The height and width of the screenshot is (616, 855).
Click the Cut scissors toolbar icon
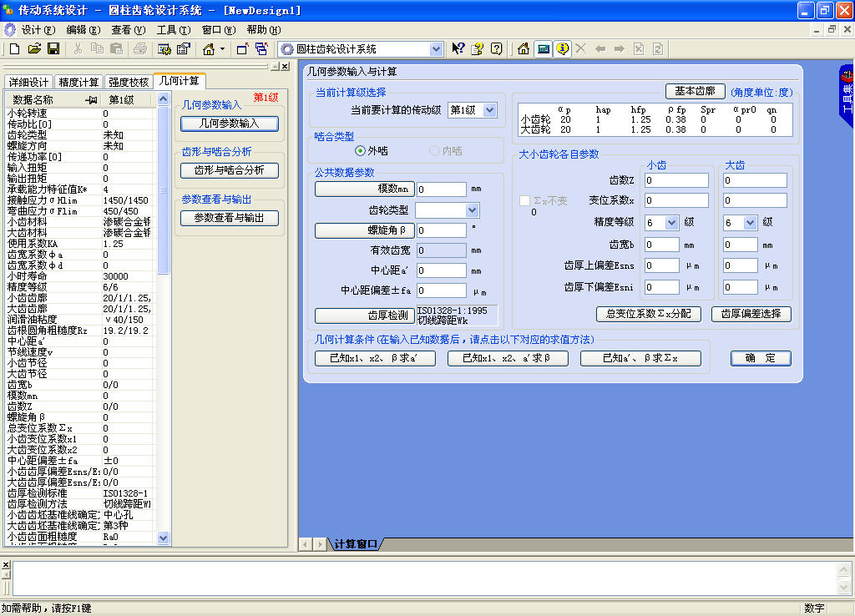pyautogui.click(x=78, y=49)
